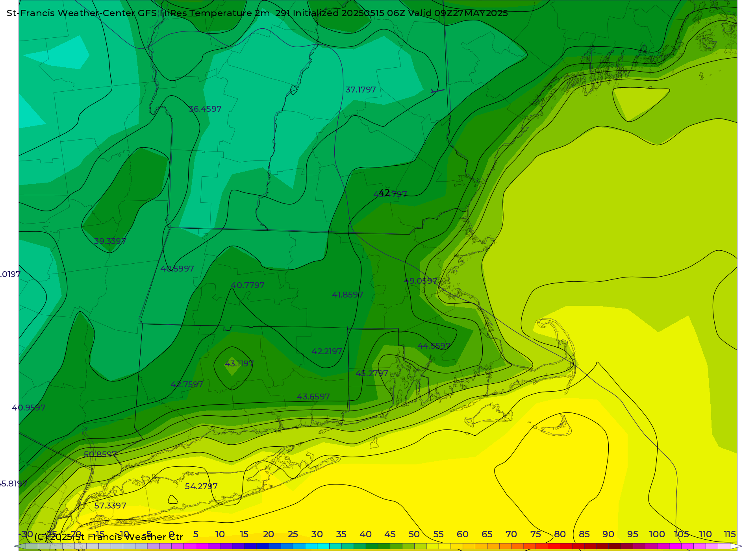
Task: Select the temperature value 36.4597
Action: point(205,109)
